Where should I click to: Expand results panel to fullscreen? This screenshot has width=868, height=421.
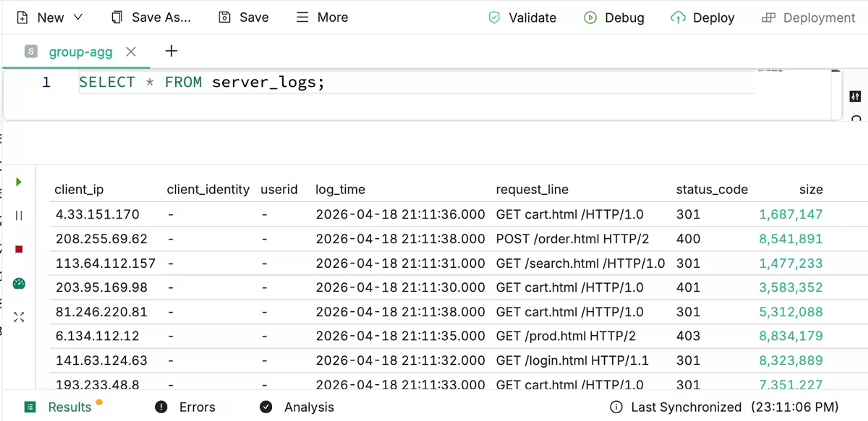pyautogui.click(x=19, y=317)
